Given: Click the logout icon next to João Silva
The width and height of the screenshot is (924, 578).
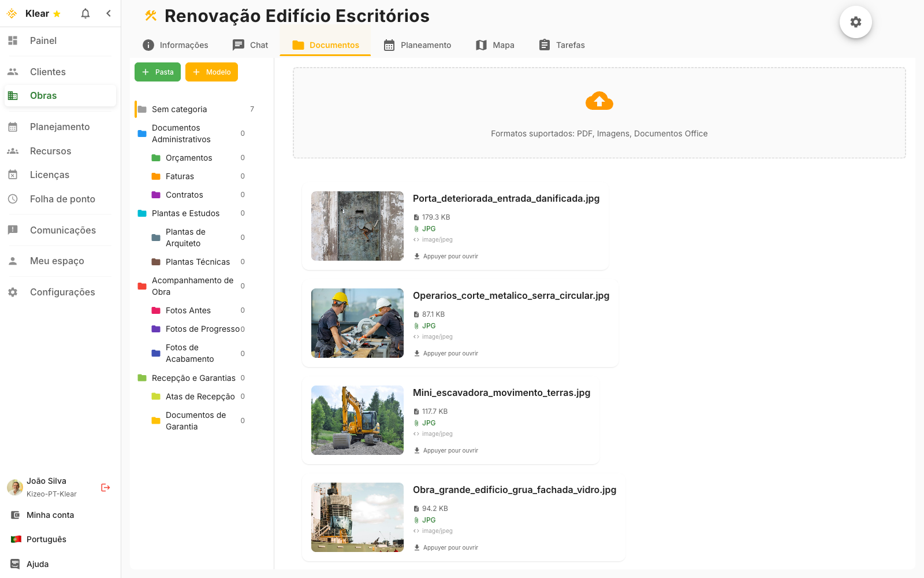Looking at the screenshot, I should click(x=105, y=487).
